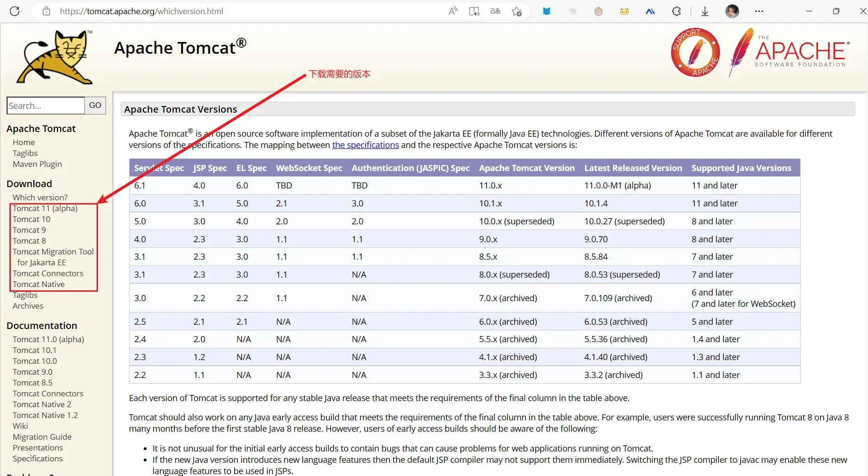Screen dimensions: 868x476
Task: Open Tomcat 10.0 documentation link
Action: 35,361
